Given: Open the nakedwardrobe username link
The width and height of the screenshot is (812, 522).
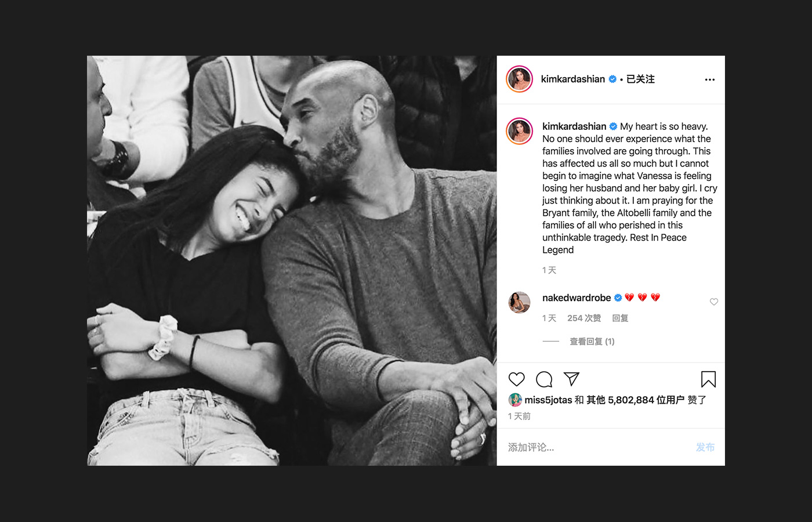Looking at the screenshot, I should tap(577, 298).
